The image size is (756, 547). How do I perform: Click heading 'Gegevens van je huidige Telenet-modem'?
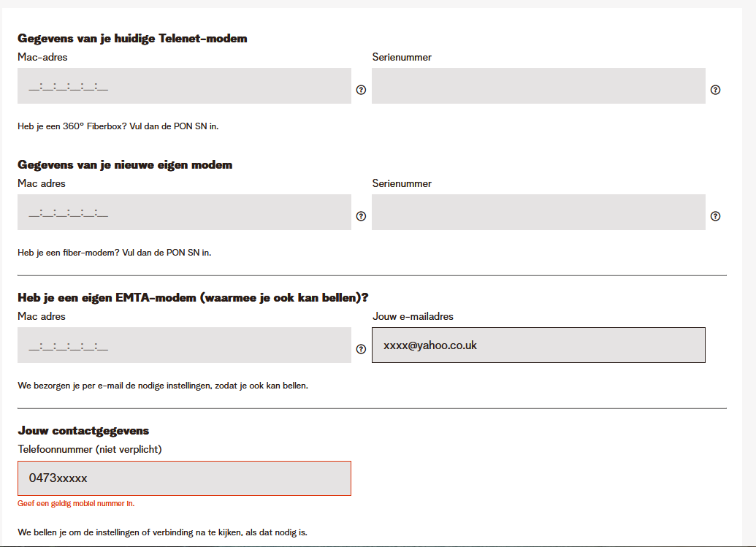point(132,39)
